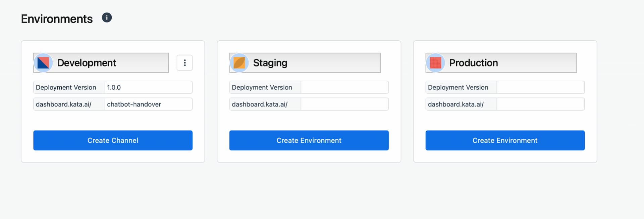Screen dimensions: 644x219
Task: Click Create Environment in the Staging card
Action: (x=309, y=140)
